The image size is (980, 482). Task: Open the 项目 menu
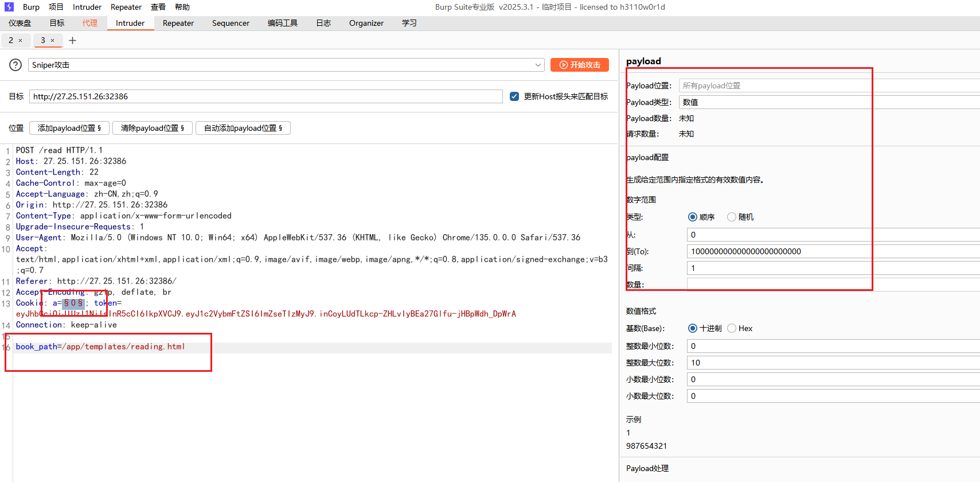click(x=56, y=7)
